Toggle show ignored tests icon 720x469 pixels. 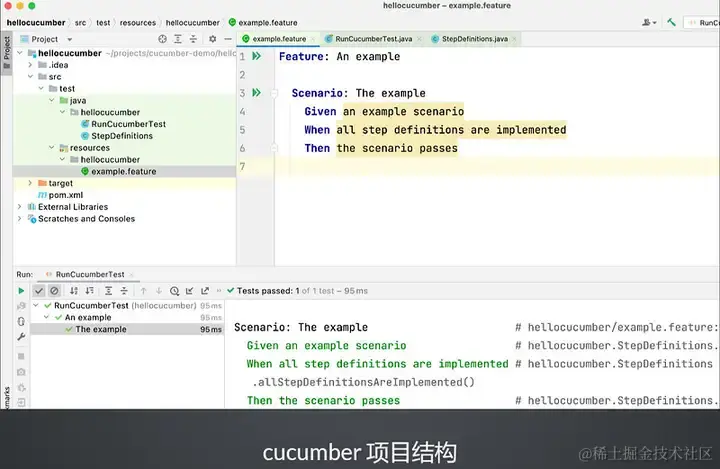pyautogui.click(x=54, y=291)
